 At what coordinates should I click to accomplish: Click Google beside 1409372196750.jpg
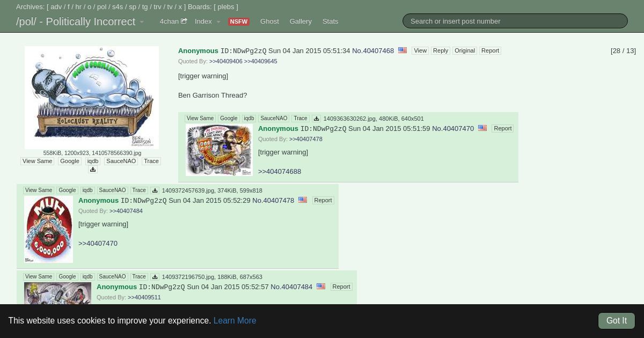(x=67, y=277)
